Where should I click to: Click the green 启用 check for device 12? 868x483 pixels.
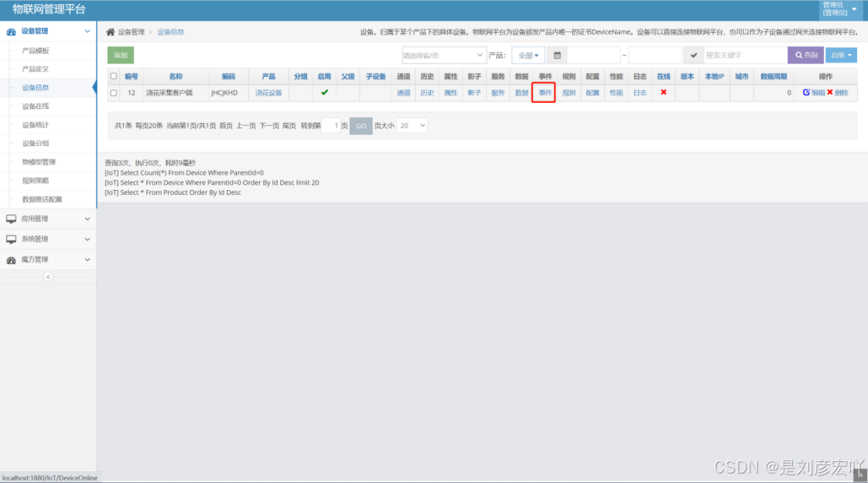point(324,93)
